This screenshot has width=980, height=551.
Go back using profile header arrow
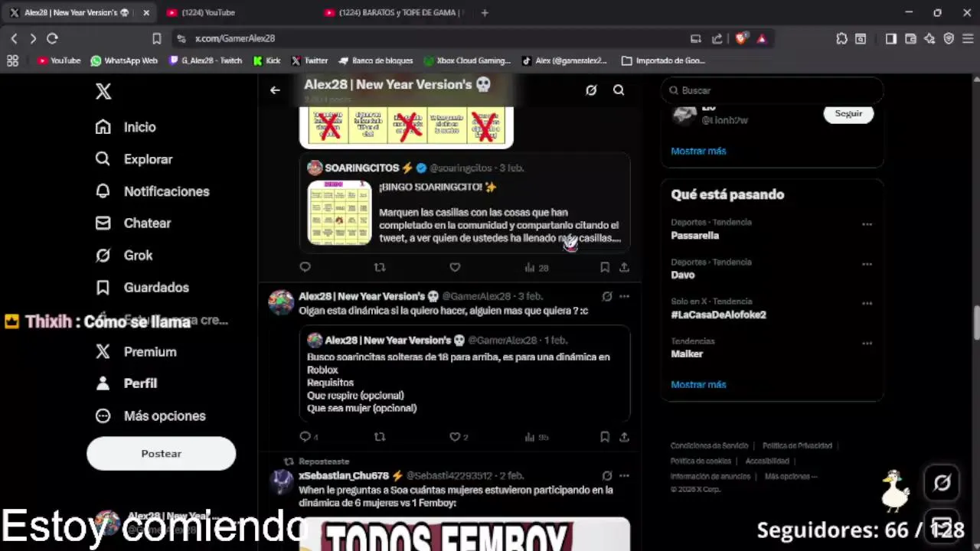[275, 90]
